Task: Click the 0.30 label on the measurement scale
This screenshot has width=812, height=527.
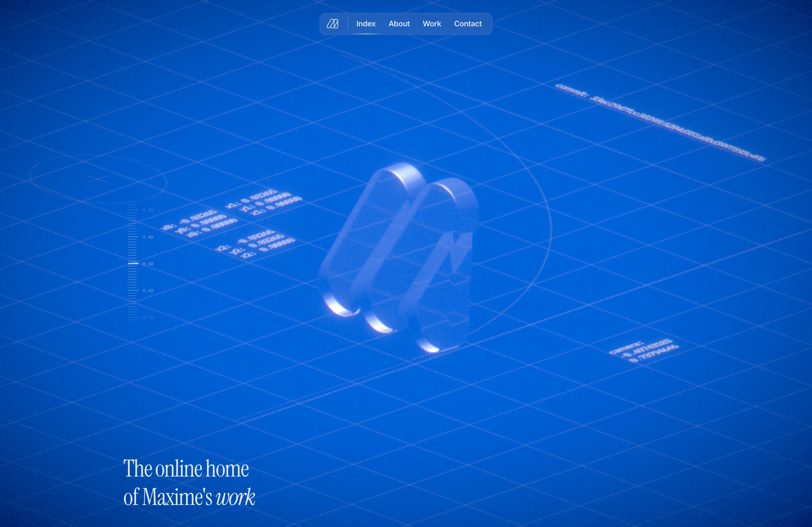Action: coord(148,210)
